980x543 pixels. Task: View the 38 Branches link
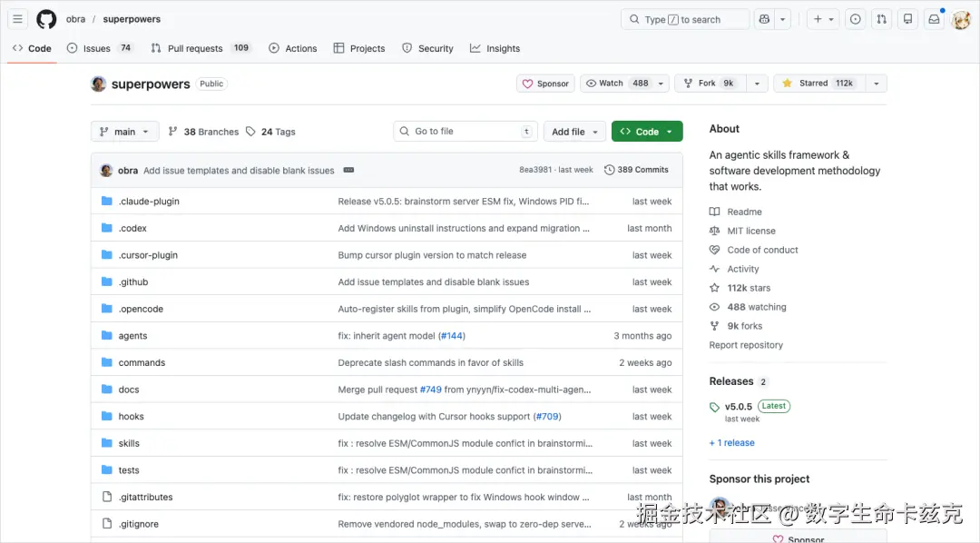204,132
